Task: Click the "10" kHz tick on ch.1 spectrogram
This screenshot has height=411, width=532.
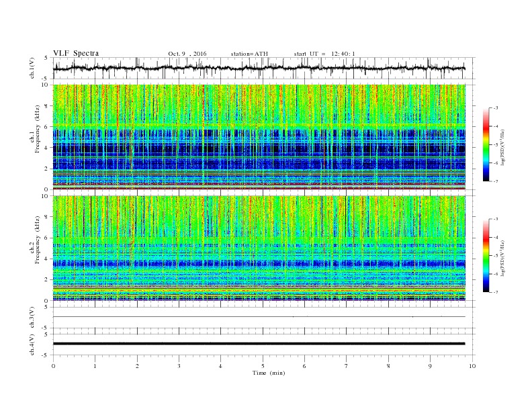Action: pos(45,85)
